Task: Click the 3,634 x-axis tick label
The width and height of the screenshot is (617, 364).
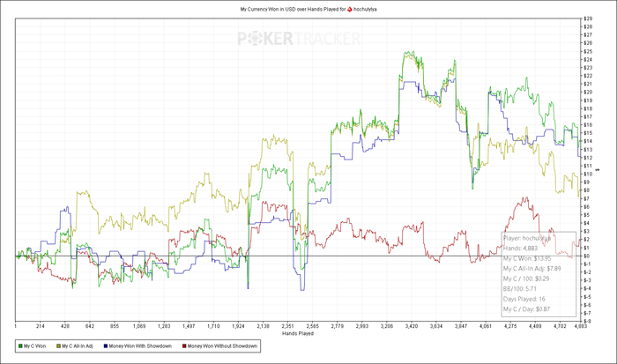Action: click(436, 326)
